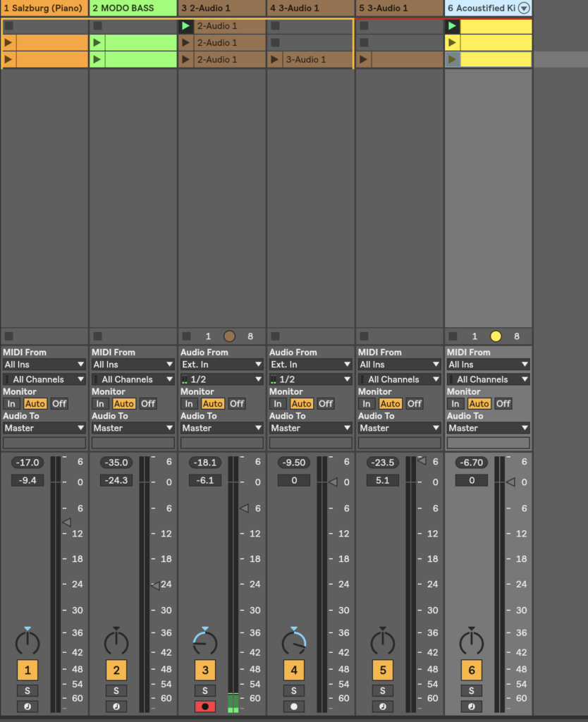Click the red record arm button on track 3

(x=205, y=706)
